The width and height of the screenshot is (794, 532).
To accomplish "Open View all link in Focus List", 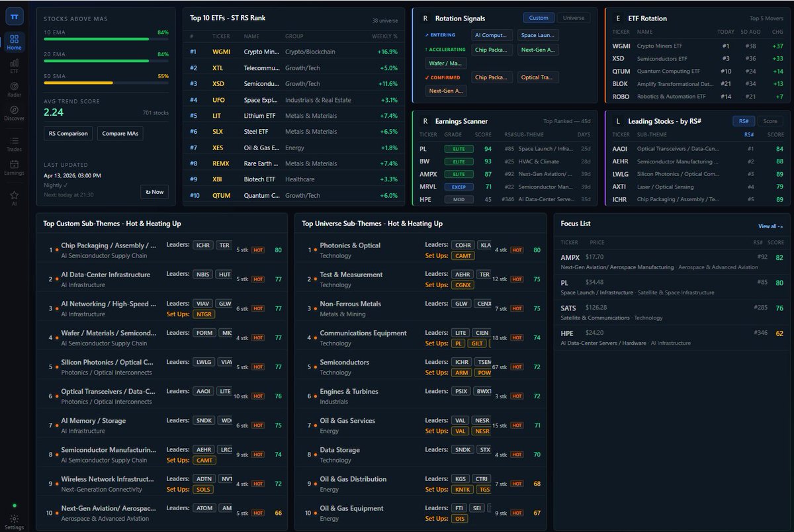I will click(770, 226).
